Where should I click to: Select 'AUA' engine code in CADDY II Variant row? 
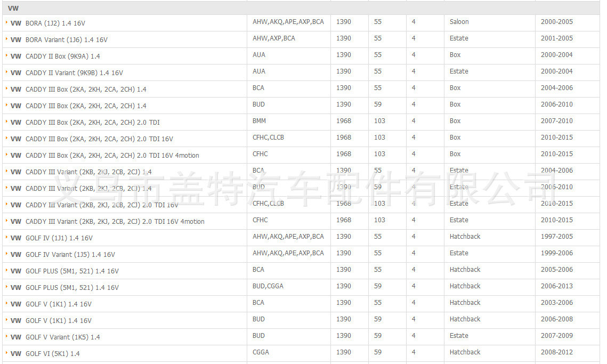[x=259, y=71]
